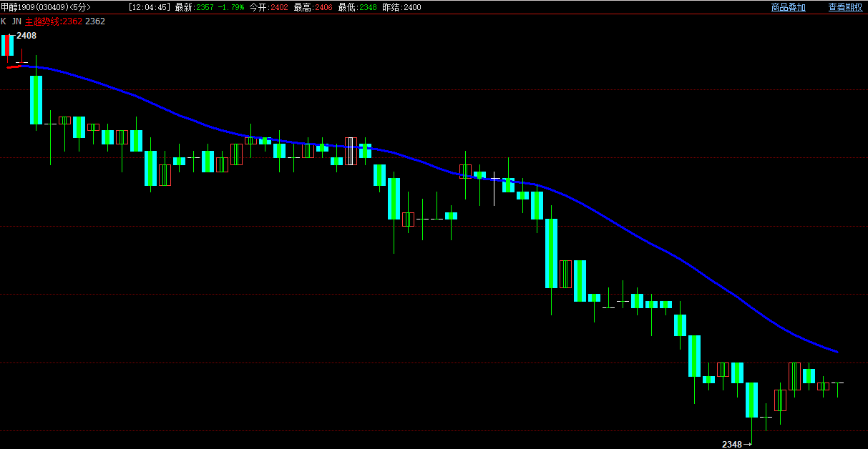Click the 商品叠加 link
Screen dimensions: 868x449
pos(788,7)
